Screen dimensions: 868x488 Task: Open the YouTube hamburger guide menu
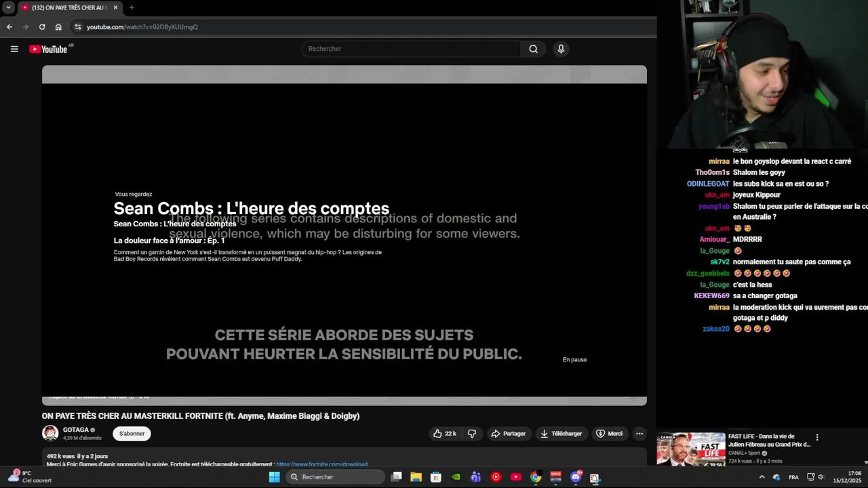click(14, 49)
